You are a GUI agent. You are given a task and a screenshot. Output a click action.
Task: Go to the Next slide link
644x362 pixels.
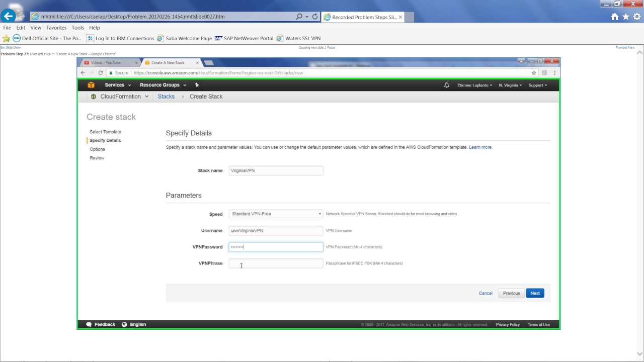(x=631, y=48)
